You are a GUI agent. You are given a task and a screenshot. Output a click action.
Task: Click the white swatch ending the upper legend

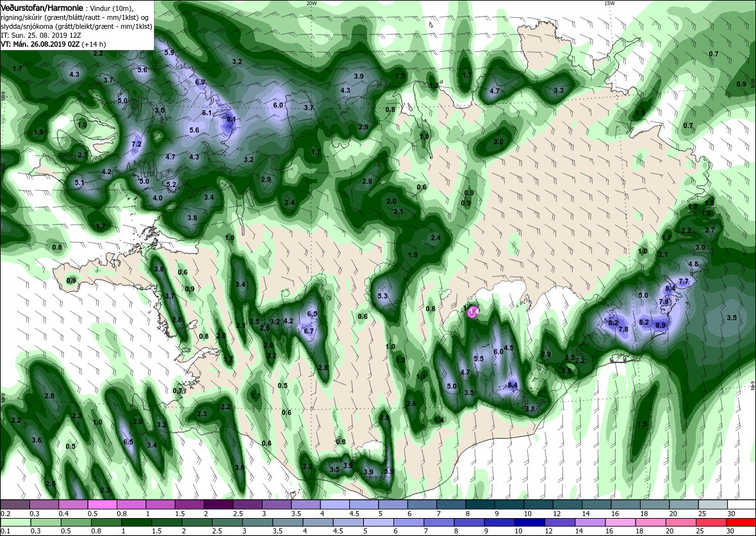(x=741, y=504)
